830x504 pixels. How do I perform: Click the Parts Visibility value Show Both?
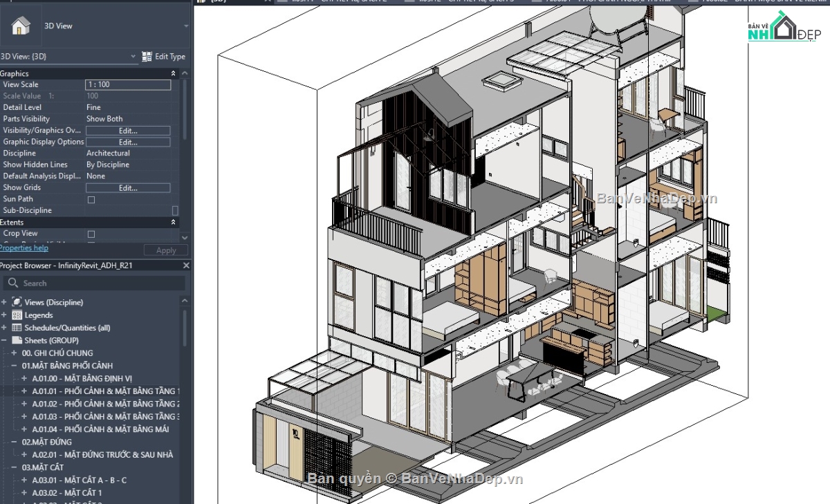104,119
